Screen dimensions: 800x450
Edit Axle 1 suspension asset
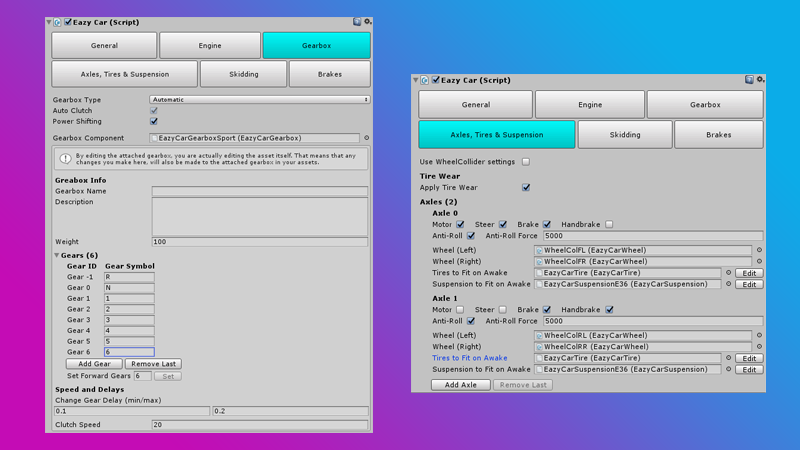(749, 369)
